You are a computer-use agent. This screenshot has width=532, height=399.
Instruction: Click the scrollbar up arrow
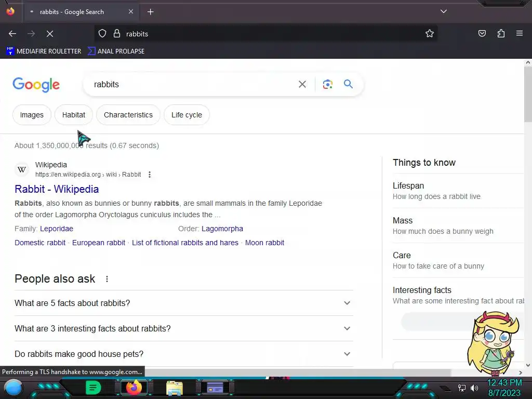[528, 62]
